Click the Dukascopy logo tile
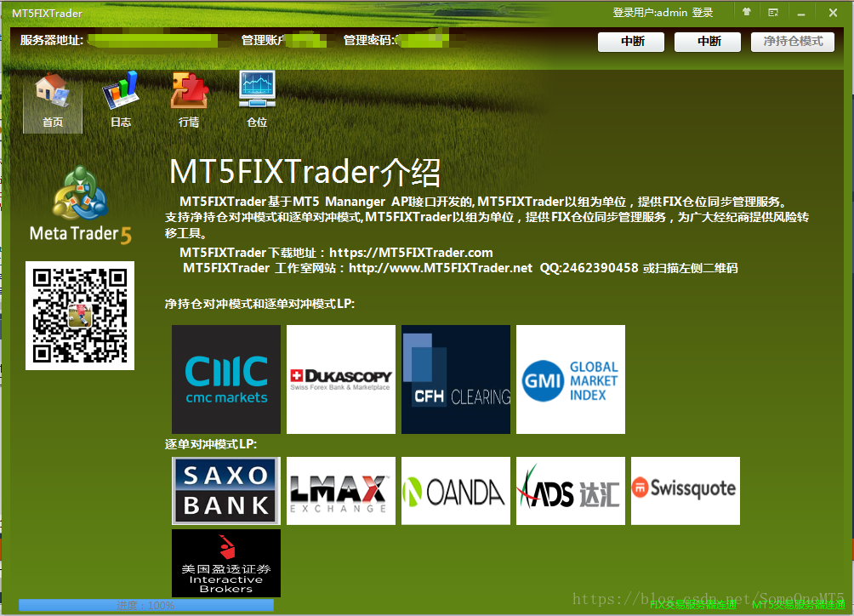 (341, 379)
